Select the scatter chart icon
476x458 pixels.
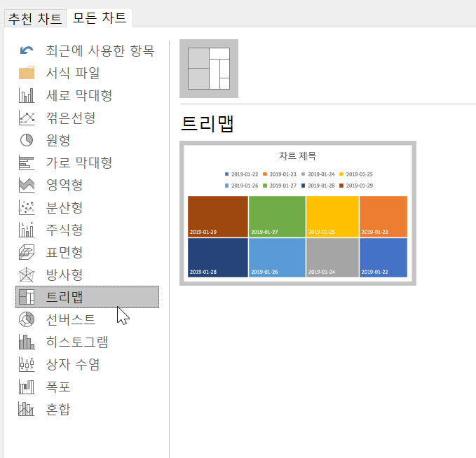[27, 207]
